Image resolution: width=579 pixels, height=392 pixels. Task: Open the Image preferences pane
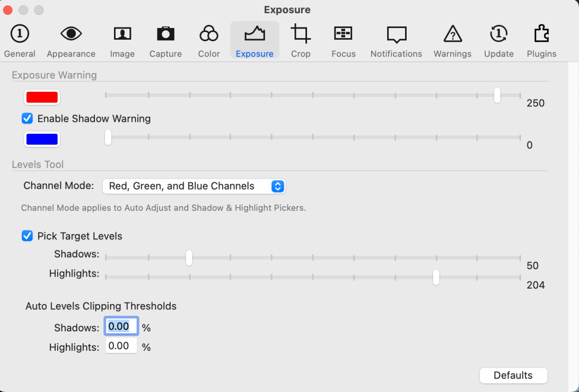point(122,41)
